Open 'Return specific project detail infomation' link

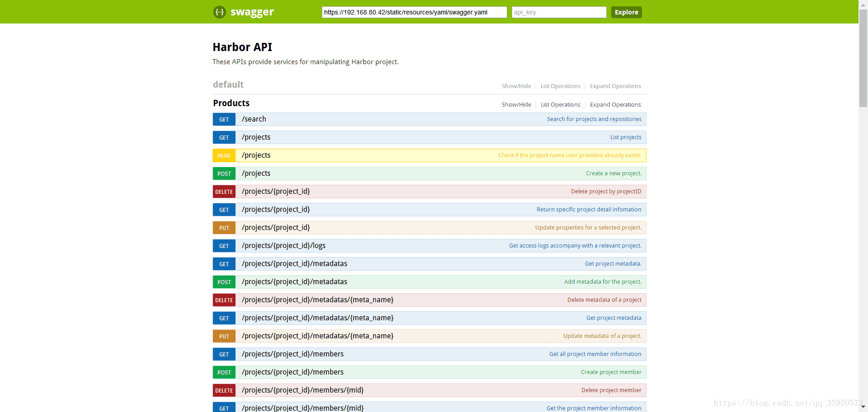(589, 210)
